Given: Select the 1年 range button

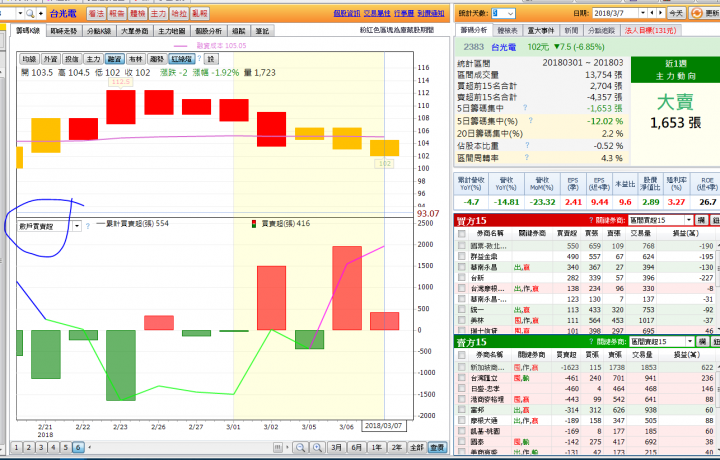Looking at the screenshot, I should click(x=377, y=447).
